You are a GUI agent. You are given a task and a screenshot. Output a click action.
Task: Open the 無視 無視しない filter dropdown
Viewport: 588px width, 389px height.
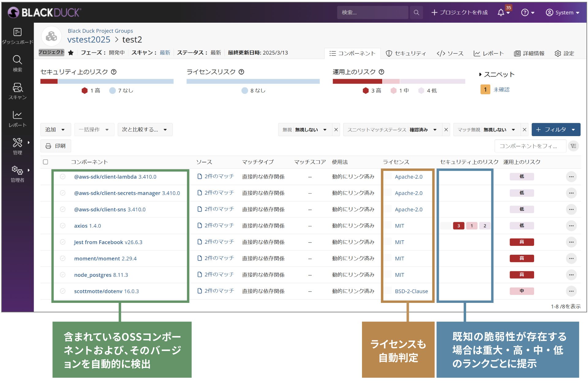tap(305, 130)
